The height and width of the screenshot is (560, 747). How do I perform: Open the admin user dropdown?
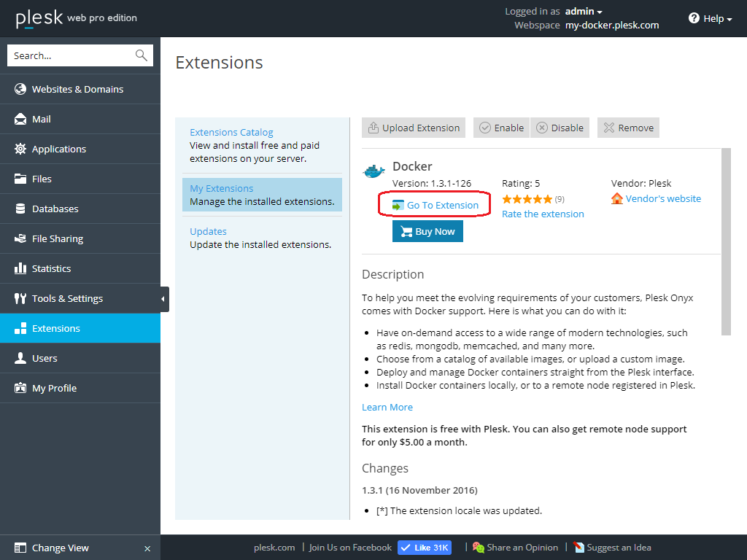click(x=584, y=12)
